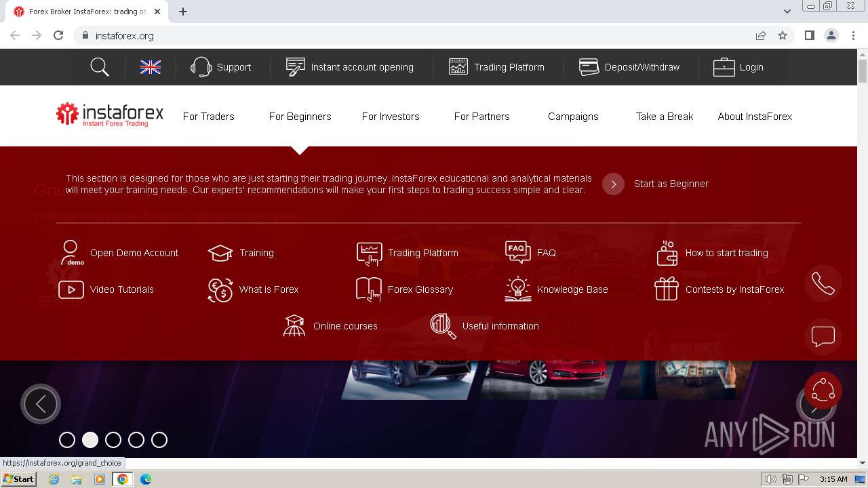Click the Online courses icon

pyautogui.click(x=294, y=326)
